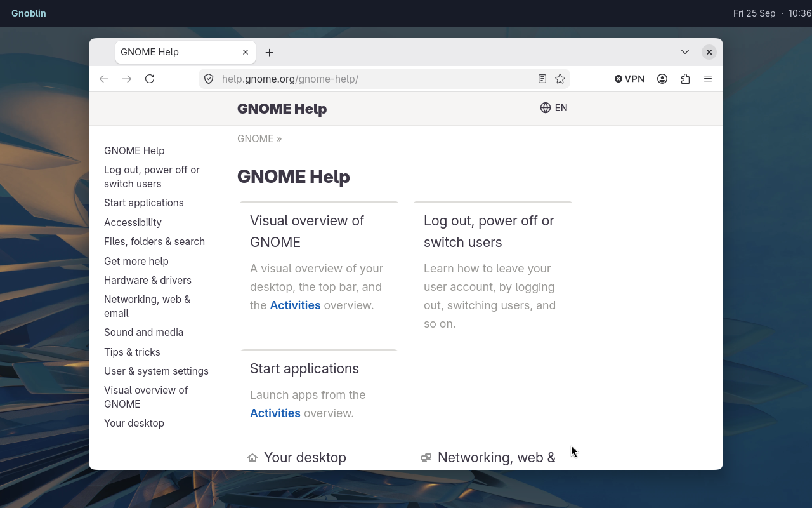
Task: Open the Networking, web & section heading
Action: (497, 458)
